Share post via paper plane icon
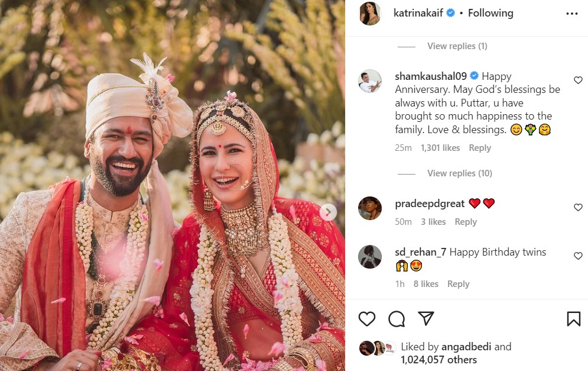588x371 pixels. coord(426,318)
